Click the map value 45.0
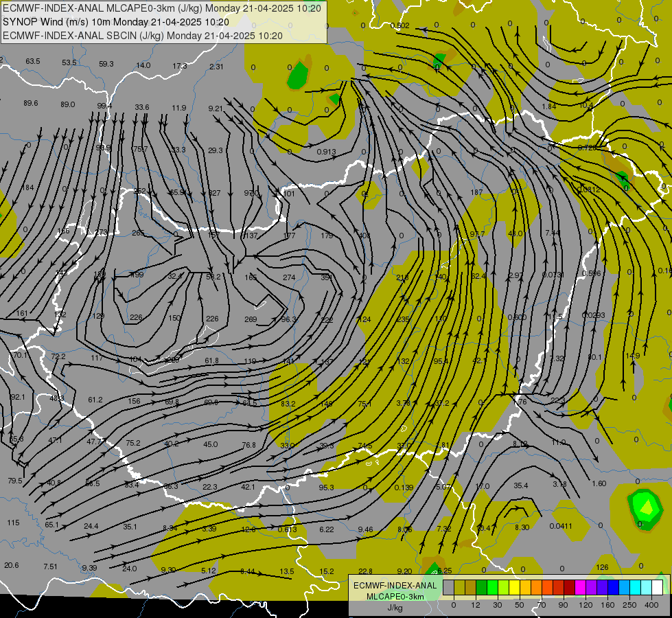Viewport: 672px width, 618px height. (211, 444)
